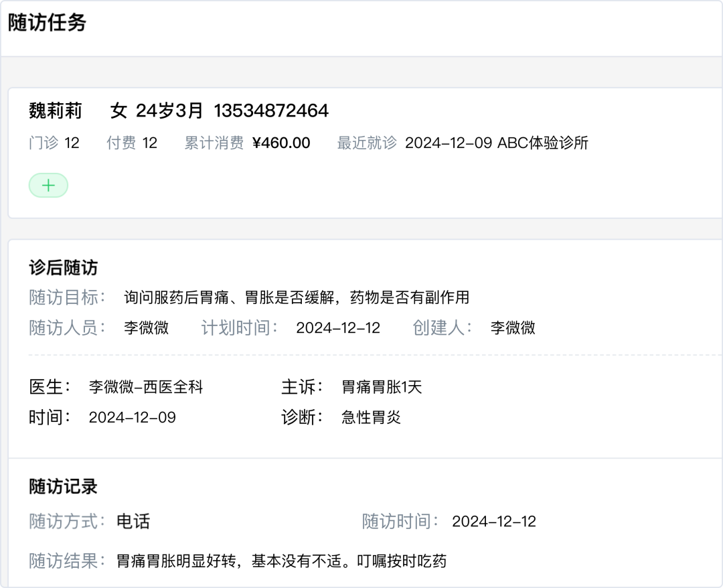
Task: Click the 付费 payment count 12
Action: (150, 143)
